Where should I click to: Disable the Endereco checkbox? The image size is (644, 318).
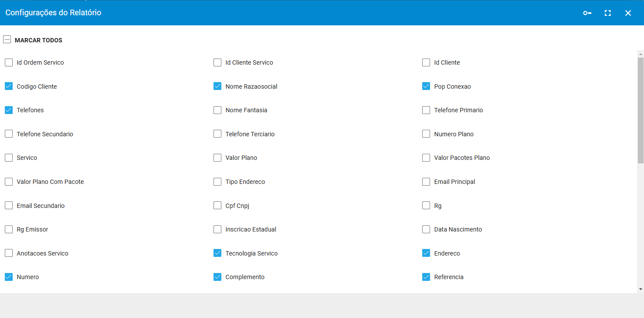tap(426, 253)
